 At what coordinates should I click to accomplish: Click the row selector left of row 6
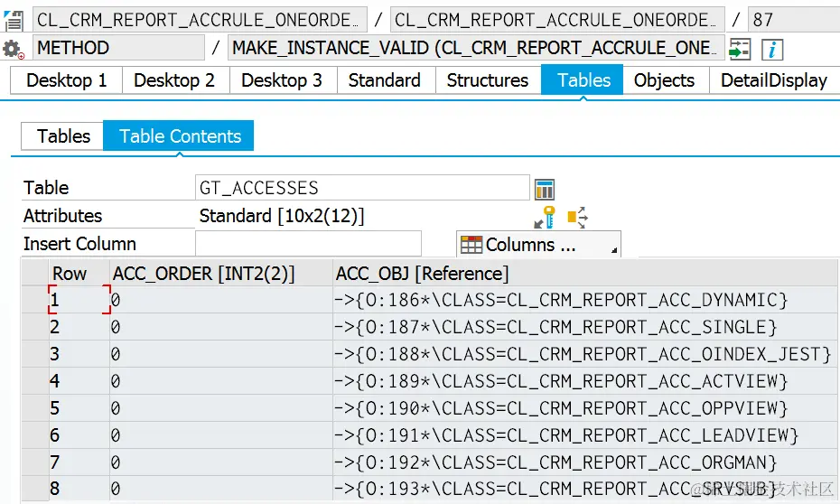pyautogui.click(x=35, y=435)
